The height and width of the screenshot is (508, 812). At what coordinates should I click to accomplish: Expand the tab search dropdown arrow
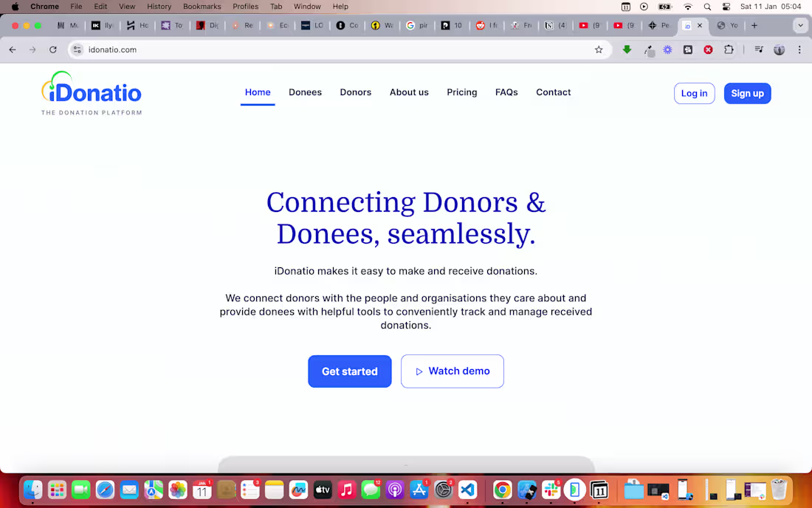point(800,25)
